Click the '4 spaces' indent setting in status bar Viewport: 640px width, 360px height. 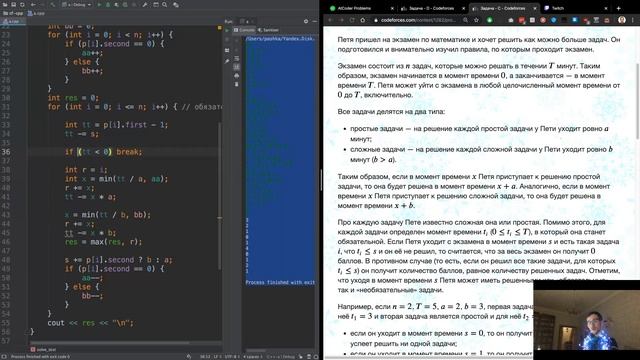[253, 357]
